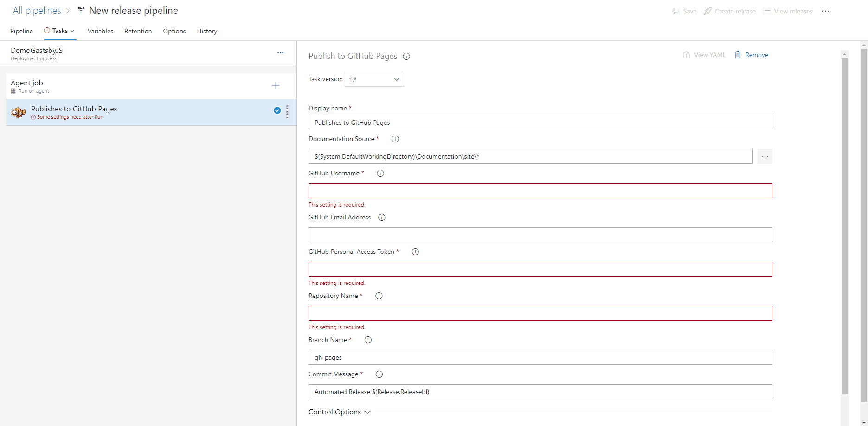The width and height of the screenshot is (868, 426).
Task: Add a task to Agent job
Action: [x=276, y=85]
